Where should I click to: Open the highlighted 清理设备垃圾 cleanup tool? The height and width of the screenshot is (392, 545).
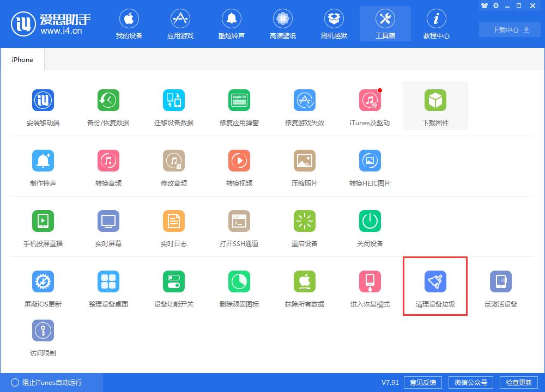(x=435, y=287)
